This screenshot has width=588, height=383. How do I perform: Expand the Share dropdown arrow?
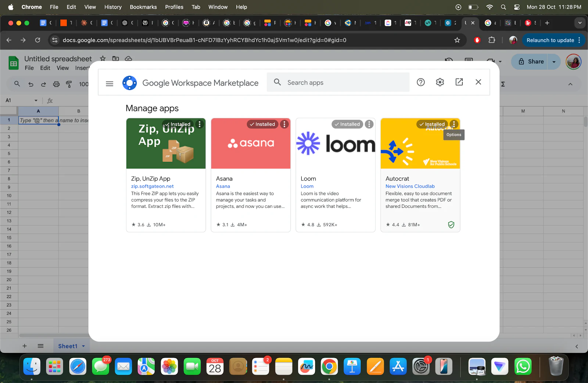554,62
